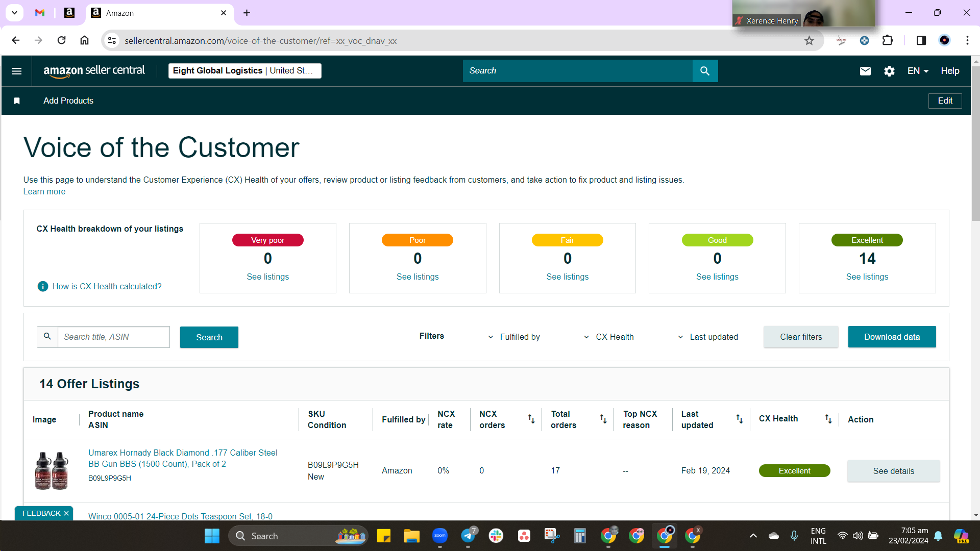See listings under Very poor

267,277
